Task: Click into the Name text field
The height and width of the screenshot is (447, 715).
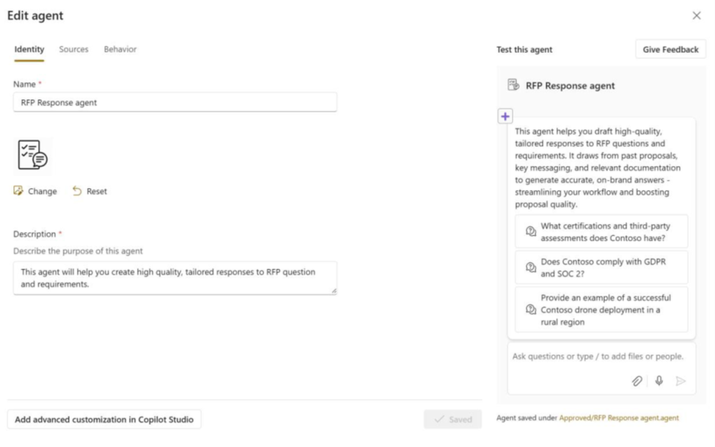Action: coord(175,102)
